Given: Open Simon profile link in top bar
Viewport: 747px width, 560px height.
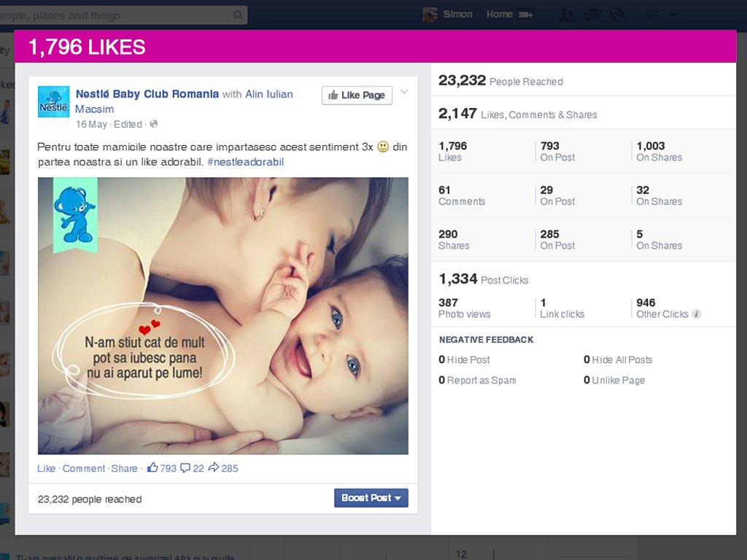Looking at the screenshot, I should pos(458,15).
